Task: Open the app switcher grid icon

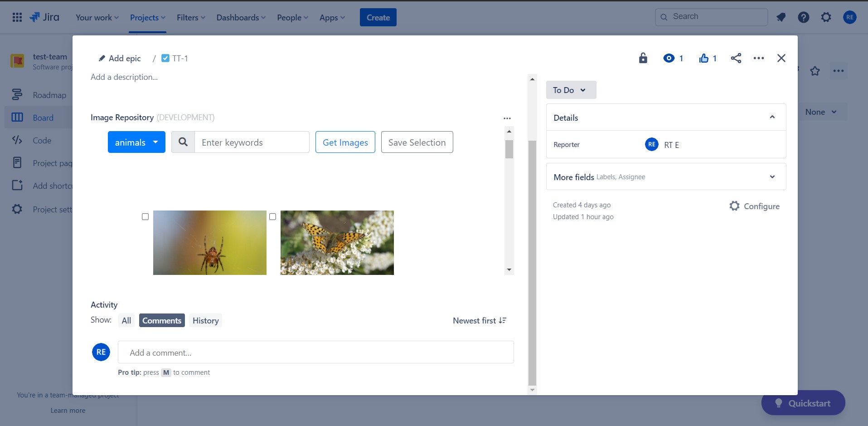Action: pos(17,17)
